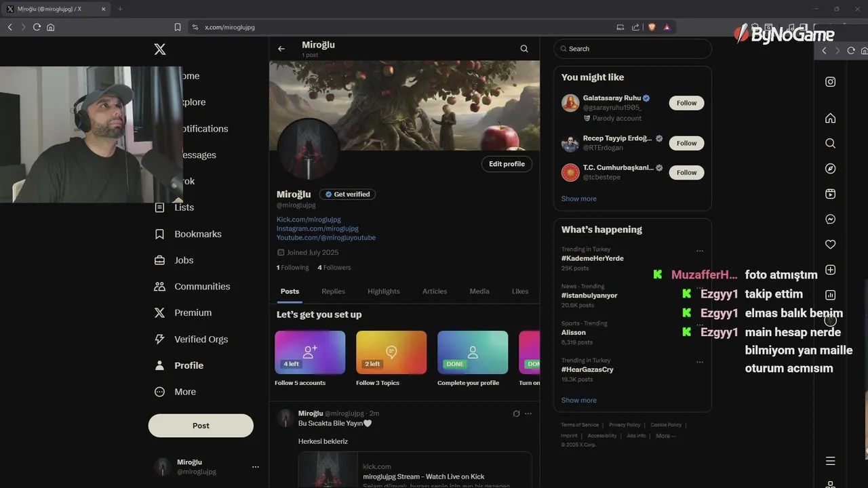Screen dimensions: 868x488
Task: Switch to the Likes tab
Action: (x=520, y=291)
